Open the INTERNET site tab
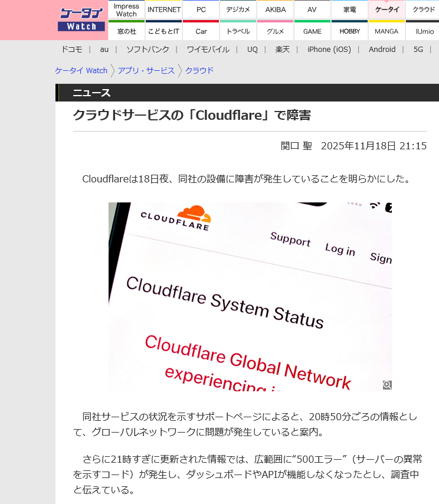 [x=164, y=10]
